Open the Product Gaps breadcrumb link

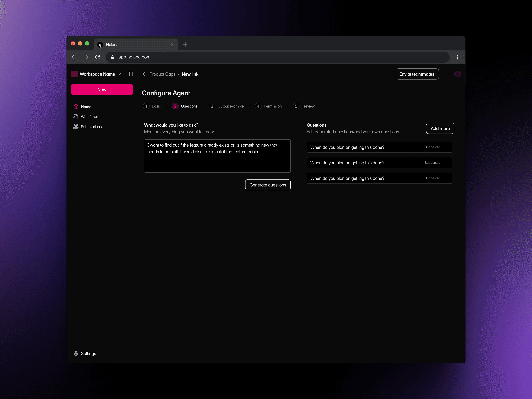[x=162, y=74]
